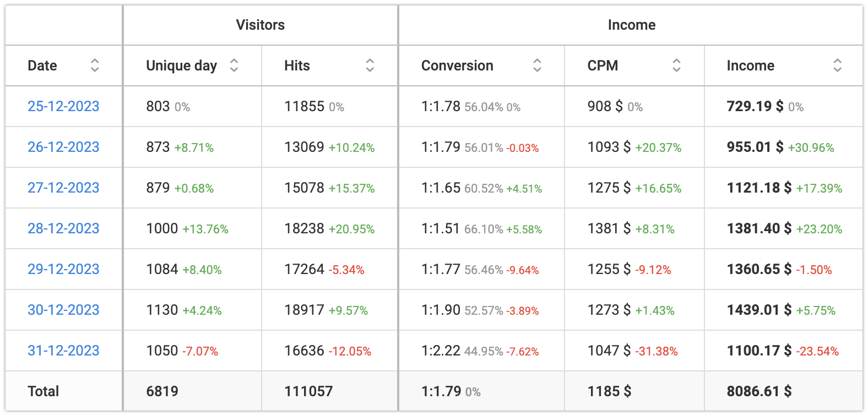
Task: Select hits value 18238
Action: coord(305,228)
